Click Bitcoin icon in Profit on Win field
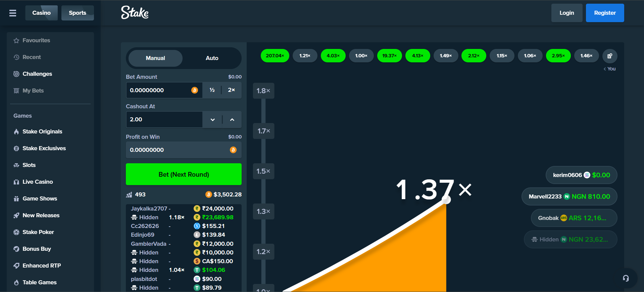644x292 pixels. [233, 150]
